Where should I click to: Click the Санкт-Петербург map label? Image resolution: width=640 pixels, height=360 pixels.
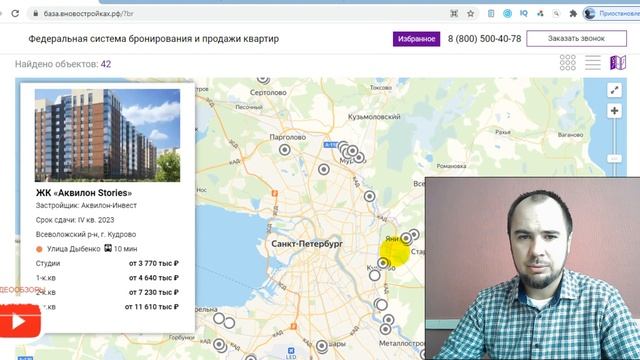pyautogui.click(x=307, y=244)
